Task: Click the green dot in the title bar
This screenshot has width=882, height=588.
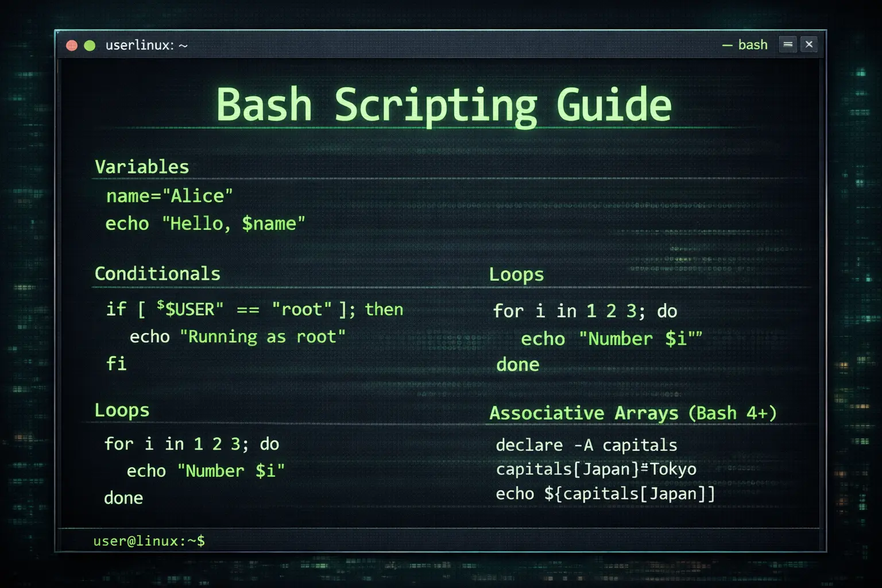Action: point(90,45)
